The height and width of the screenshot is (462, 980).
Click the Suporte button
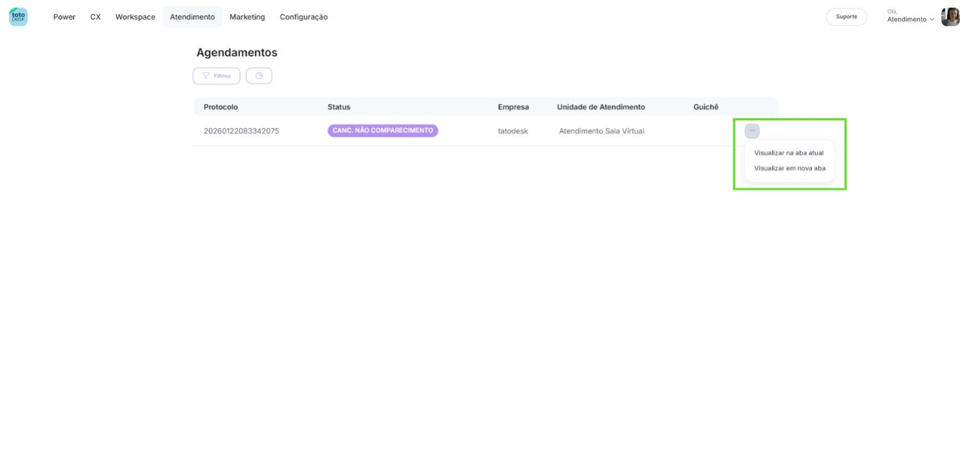pyautogui.click(x=846, y=17)
